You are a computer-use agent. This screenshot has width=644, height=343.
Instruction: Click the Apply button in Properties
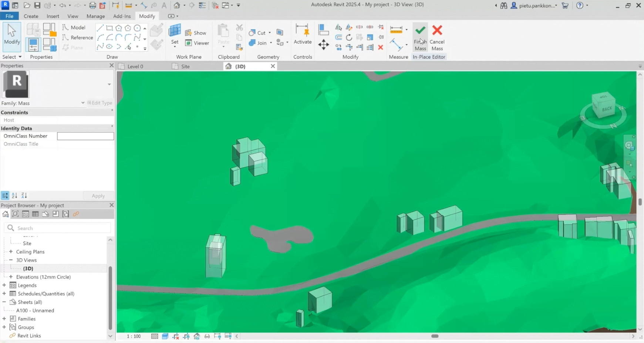(98, 196)
